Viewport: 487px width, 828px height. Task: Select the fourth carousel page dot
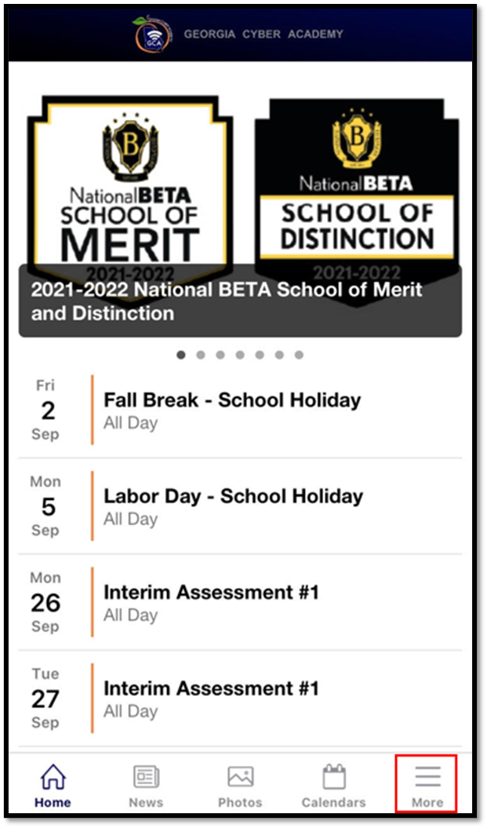(x=240, y=355)
